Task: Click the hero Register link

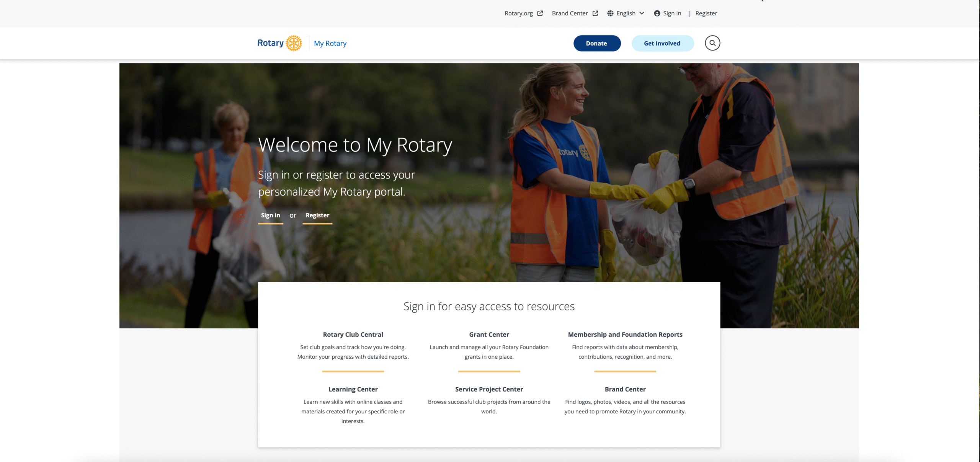Action: click(317, 215)
